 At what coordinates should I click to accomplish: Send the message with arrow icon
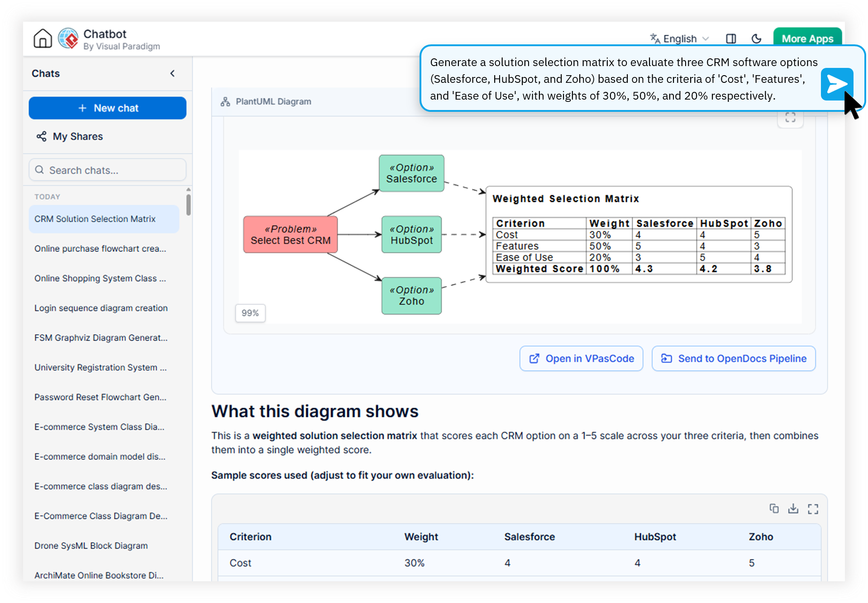pos(837,84)
